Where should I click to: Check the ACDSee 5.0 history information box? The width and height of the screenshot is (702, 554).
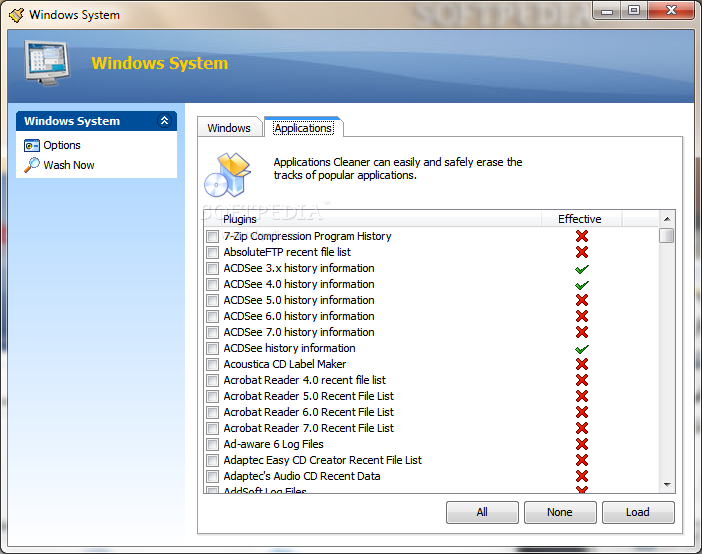click(212, 300)
